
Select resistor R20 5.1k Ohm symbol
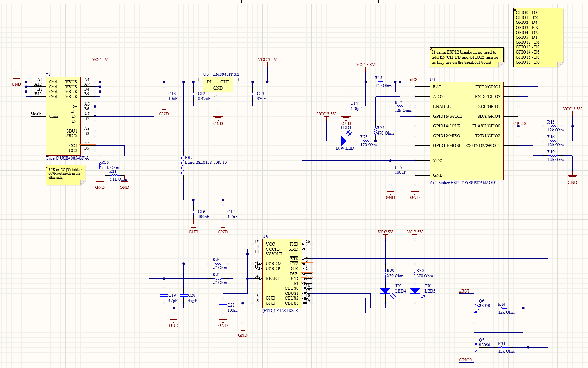(100, 165)
